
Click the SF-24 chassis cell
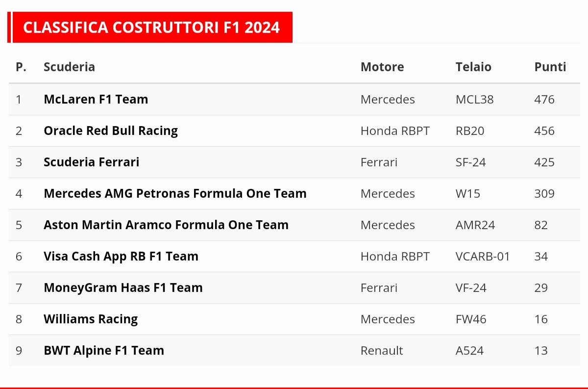click(470, 162)
